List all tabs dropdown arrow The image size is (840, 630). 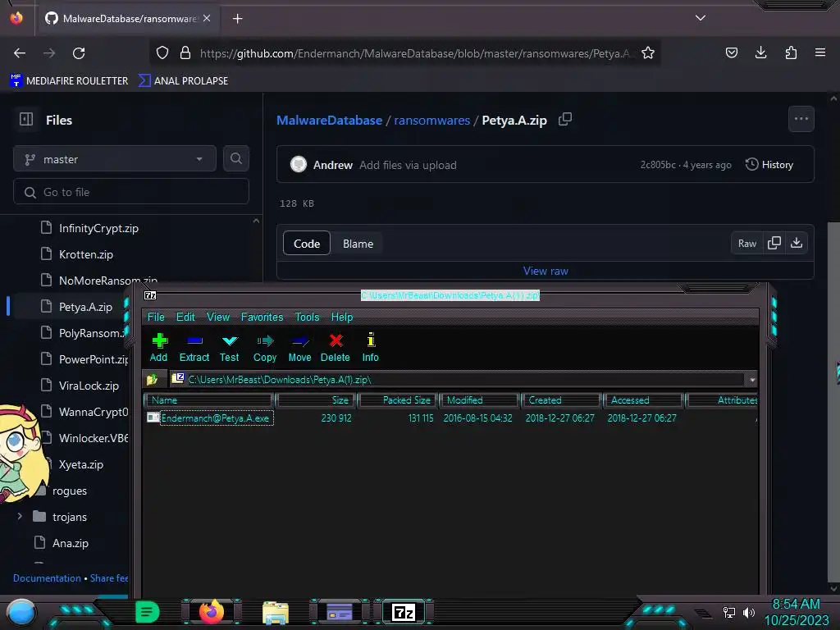pyautogui.click(x=701, y=18)
